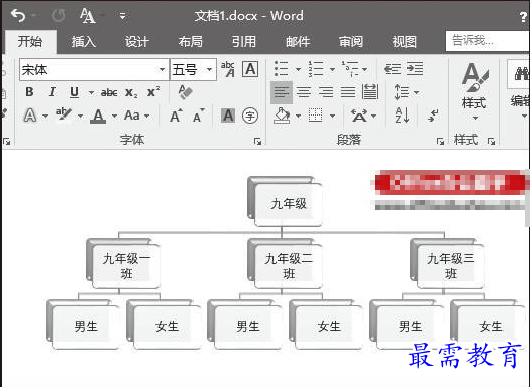Expand the font name dropdown arrow

(x=163, y=70)
